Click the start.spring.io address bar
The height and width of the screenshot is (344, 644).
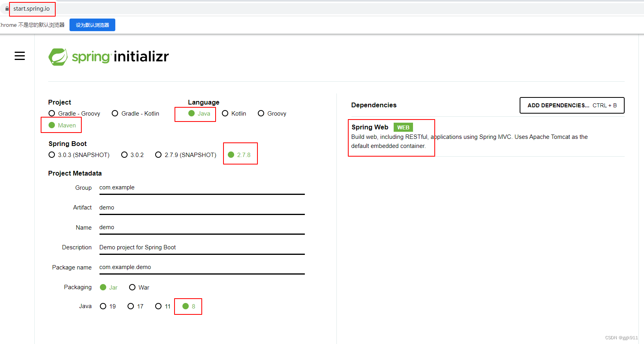click(32, 9)
